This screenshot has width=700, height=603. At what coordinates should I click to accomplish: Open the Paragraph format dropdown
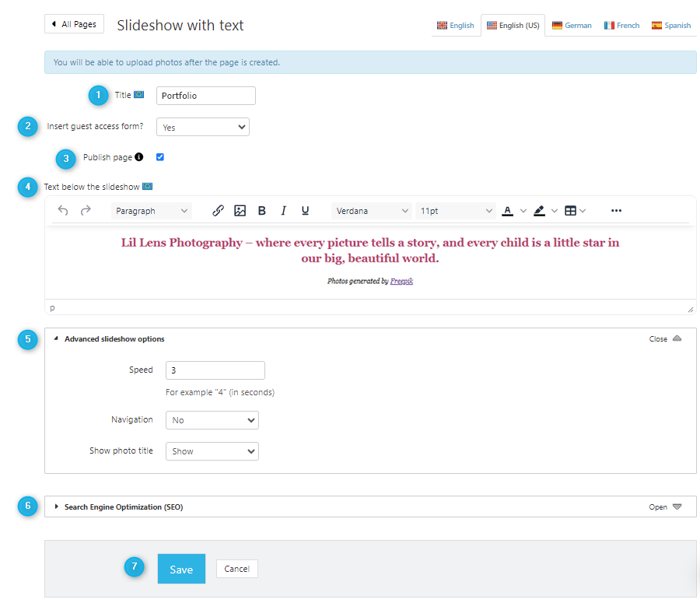coord(152,211)
